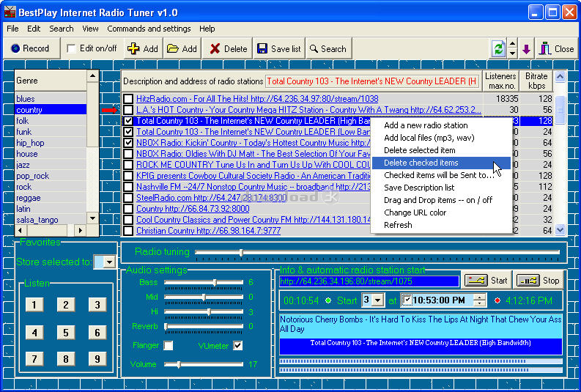Open the Help menu
The width and height of the screenshot is (581, 392).
coord(207,29)
